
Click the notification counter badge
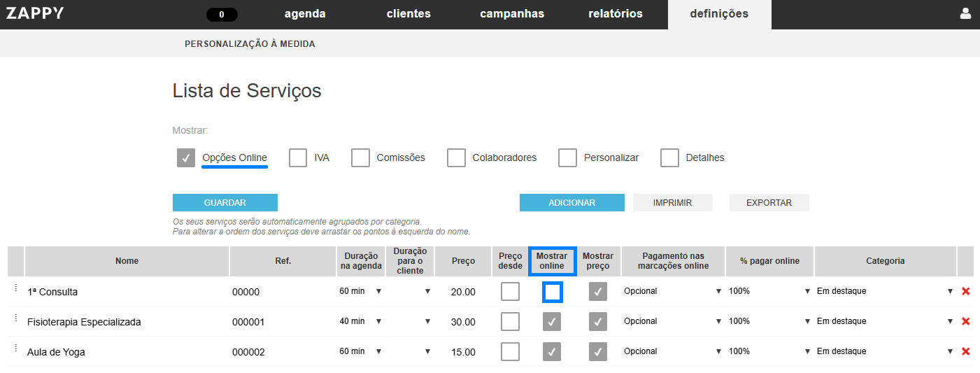click(222, 14)
